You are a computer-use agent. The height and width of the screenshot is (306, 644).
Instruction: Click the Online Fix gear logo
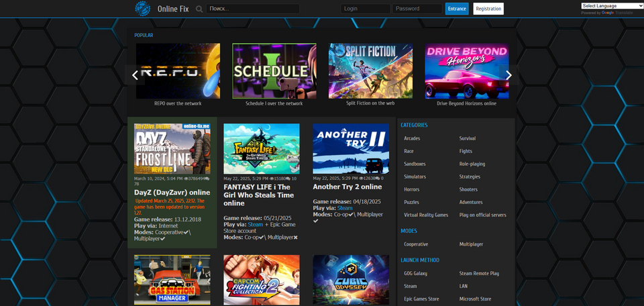pos(143,9)
